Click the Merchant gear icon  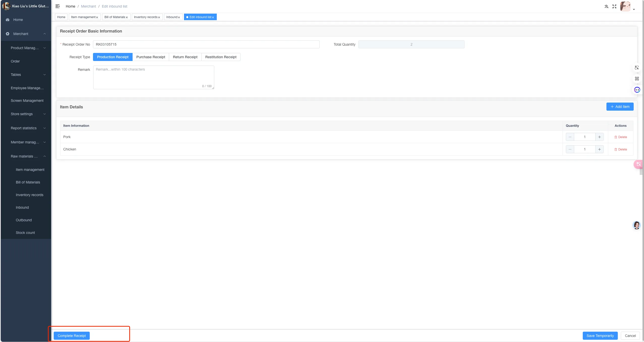tap(8, 34)
